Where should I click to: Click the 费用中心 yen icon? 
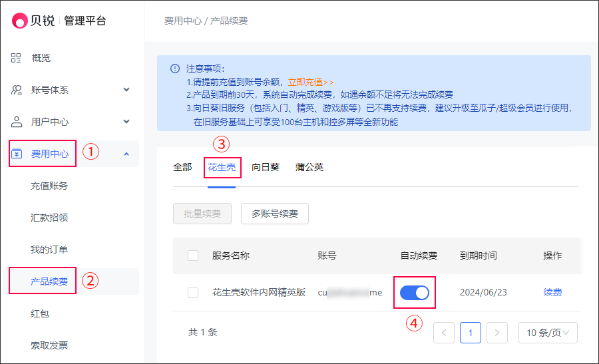17,154
